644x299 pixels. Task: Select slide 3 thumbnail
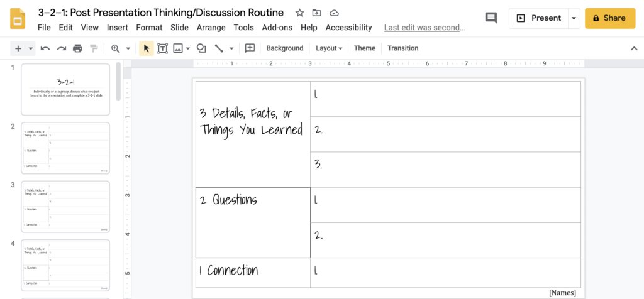[65, 207]
